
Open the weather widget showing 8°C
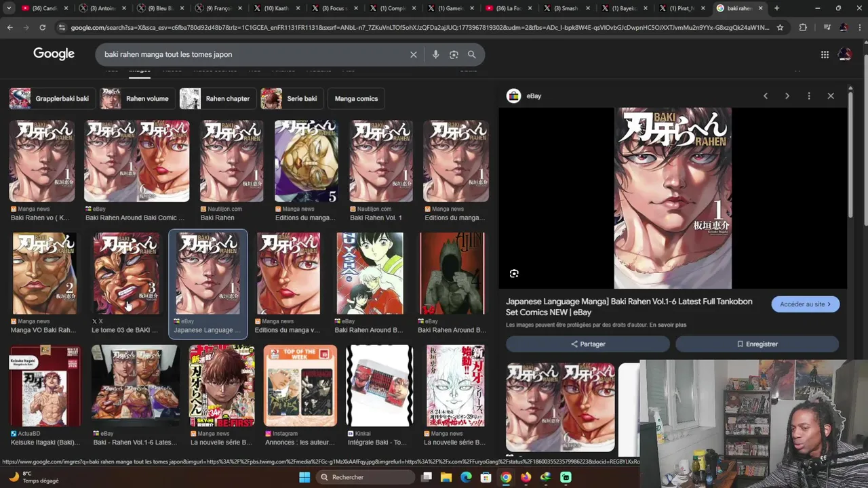click(x=33, y=477)
